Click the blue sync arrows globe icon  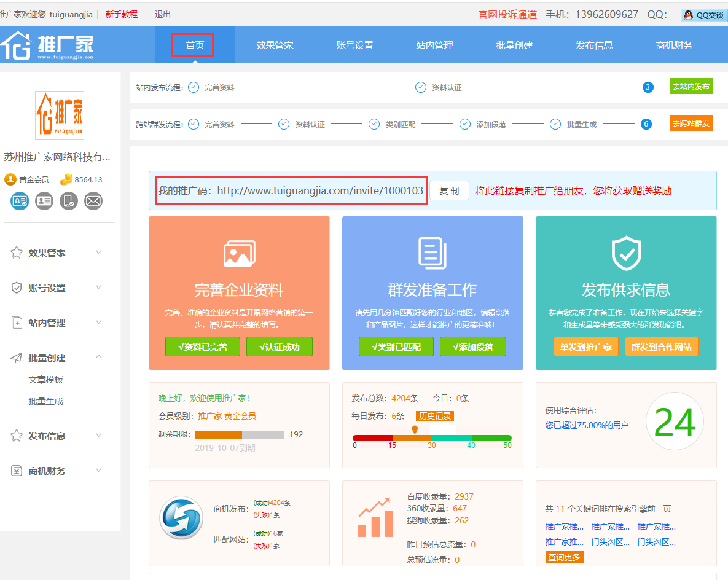tap(181, 518)
